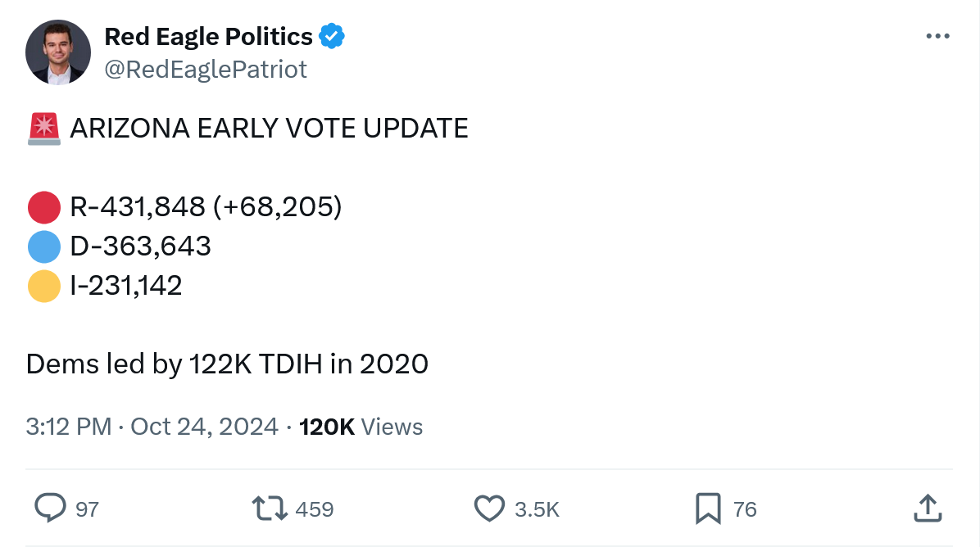Click the 3.5K likes count
The image size is (980, 547).
pyautogui.click(x=537, y=509)
